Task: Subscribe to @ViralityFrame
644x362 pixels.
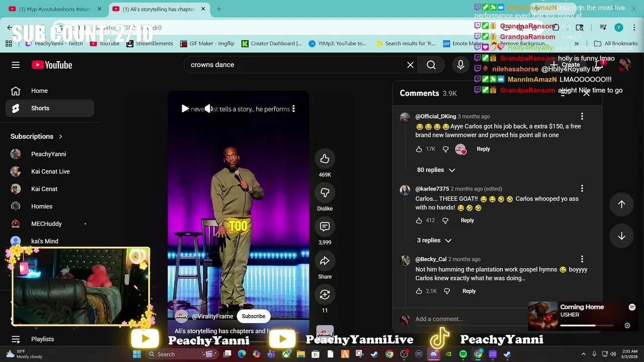Action: [x=253, y=316]
